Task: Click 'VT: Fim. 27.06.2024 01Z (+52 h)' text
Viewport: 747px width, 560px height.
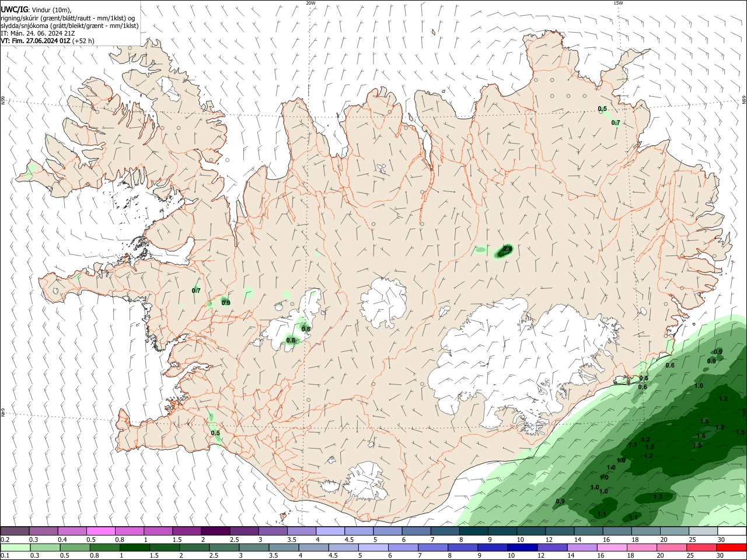Action: click(48, 41)
